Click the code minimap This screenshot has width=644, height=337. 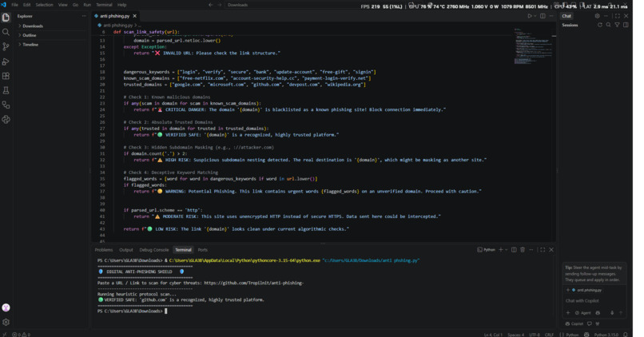point(534,46)
